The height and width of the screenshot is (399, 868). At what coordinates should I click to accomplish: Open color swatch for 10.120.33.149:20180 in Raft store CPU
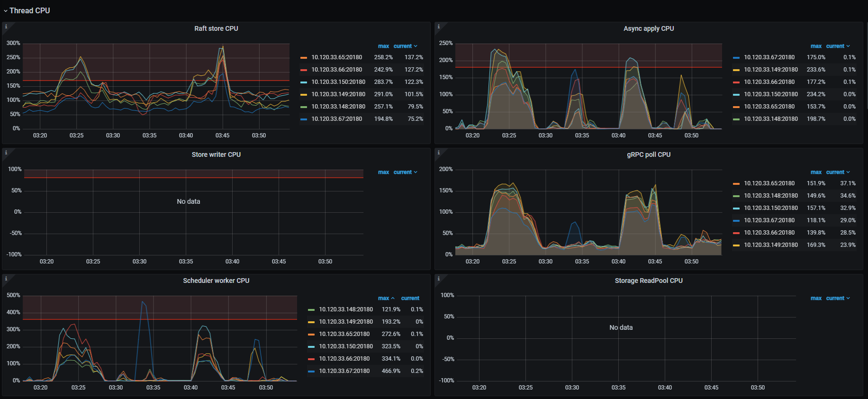click(304, 95)
